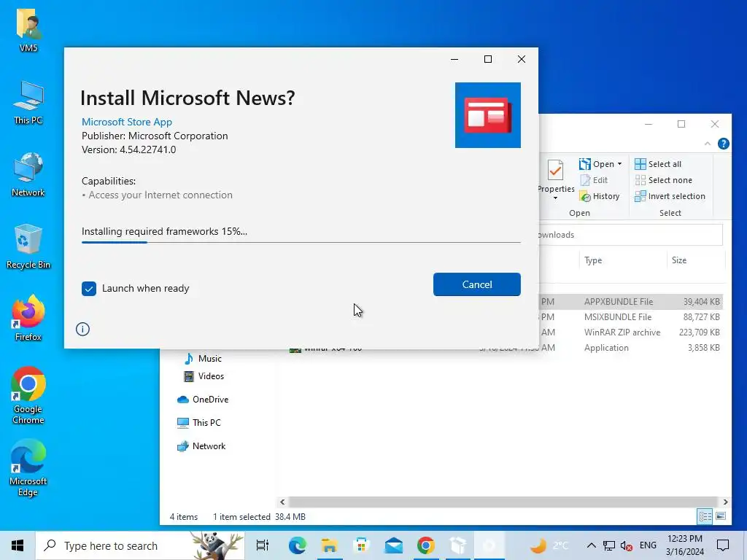Screen dimensions: 747x560
Task: Cancel the Microsoft News installation
Action: point(477,284)
